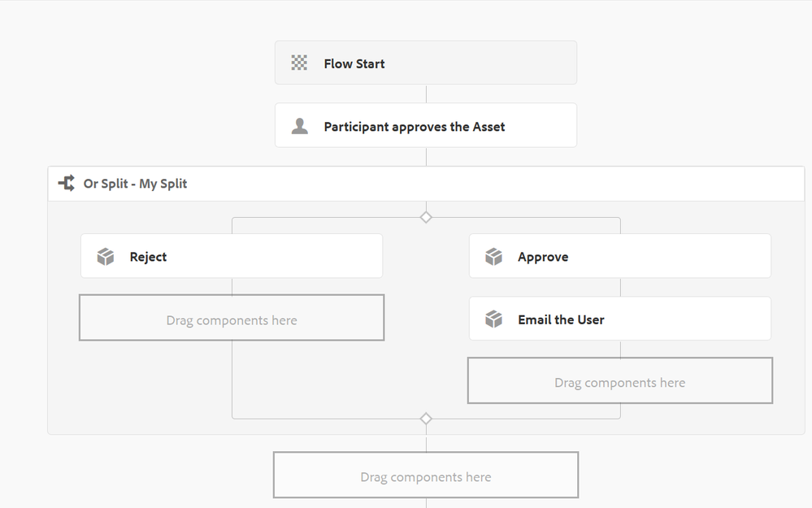This screenshot has height=508, width=812.
Task: Click the Reject step cube icon
Action: coord(105,256)
